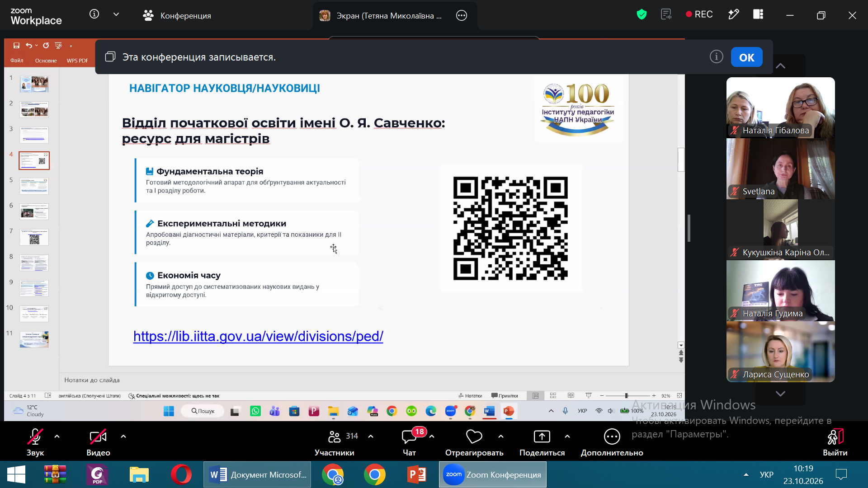Open the Дополнительно more options icon
The image size is (868, 488).
coord(612,437)
